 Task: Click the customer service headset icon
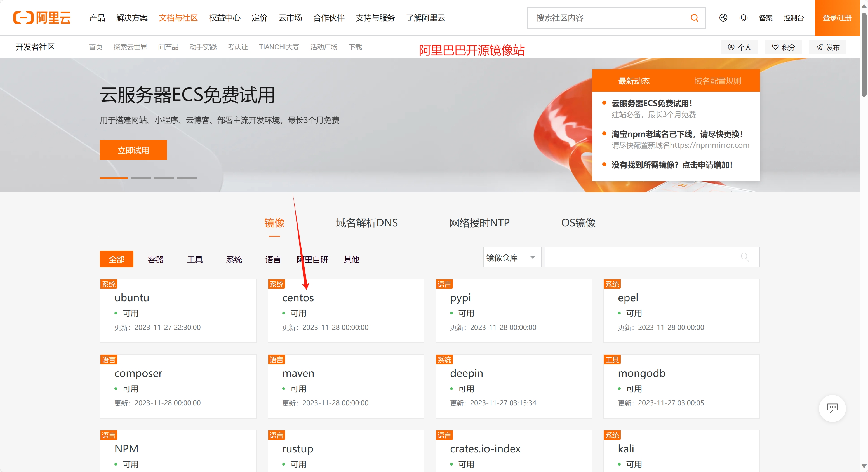(x=743, y=18)
